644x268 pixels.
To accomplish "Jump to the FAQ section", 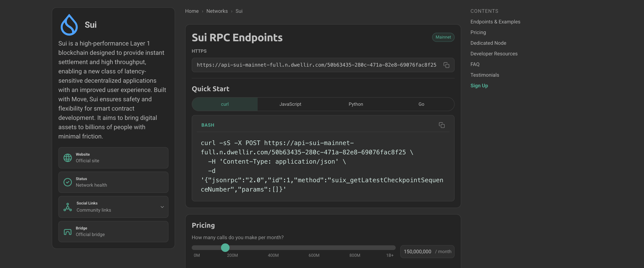I will pos(475,64).
